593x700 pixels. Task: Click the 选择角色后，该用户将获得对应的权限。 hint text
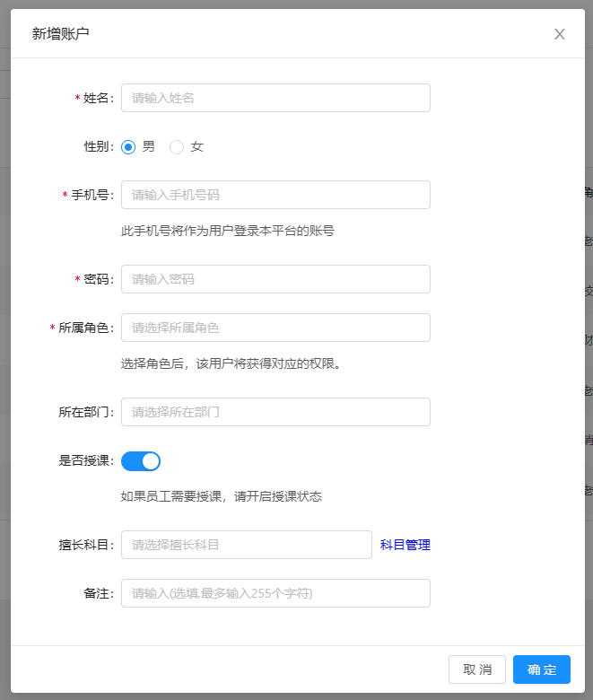pos(231,363)
